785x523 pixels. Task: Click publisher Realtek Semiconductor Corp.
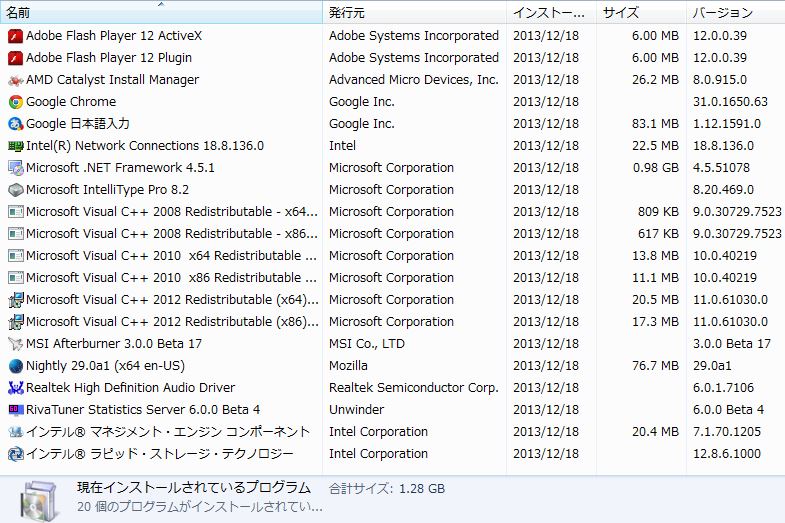(x=414, y=388)
